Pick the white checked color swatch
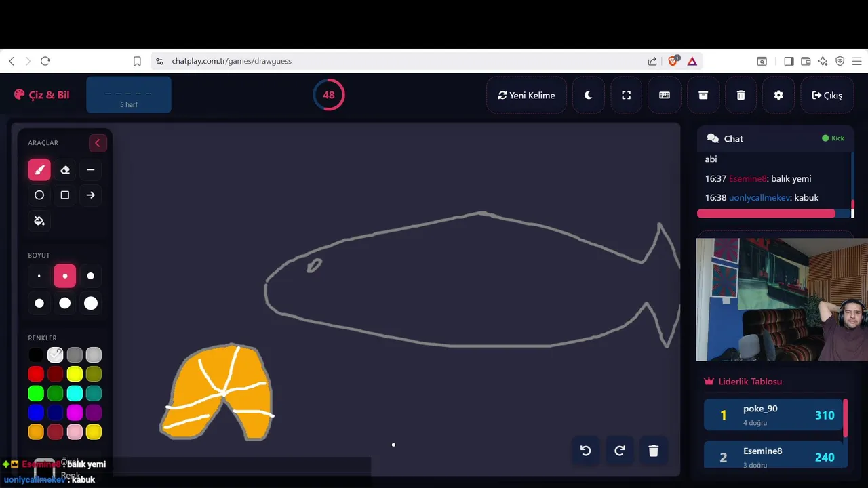 [x=56, y=354]
